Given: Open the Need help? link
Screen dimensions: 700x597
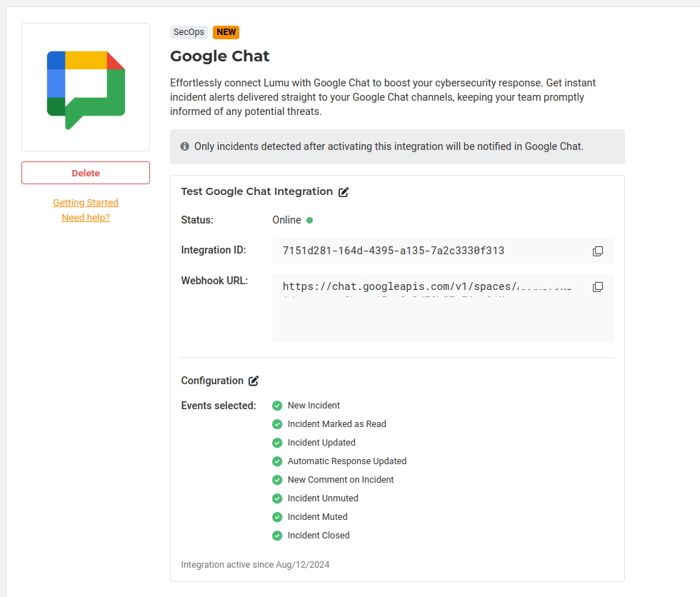Looking at the screenshot, I should (86, 218).
